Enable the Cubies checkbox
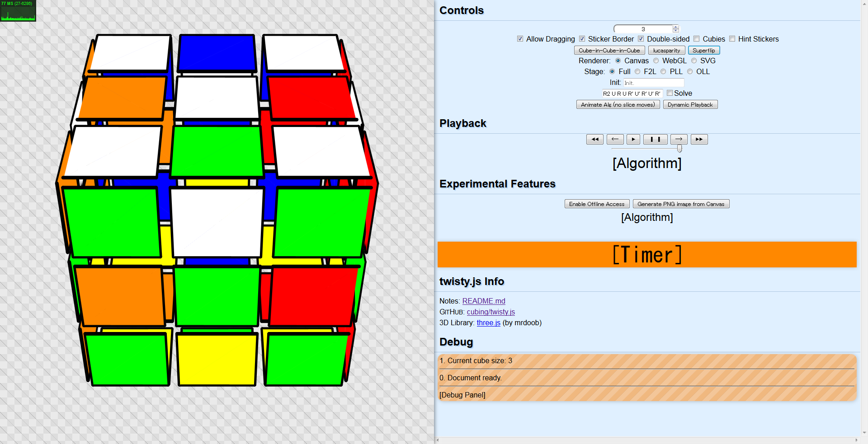 click(x=696, y=39)
